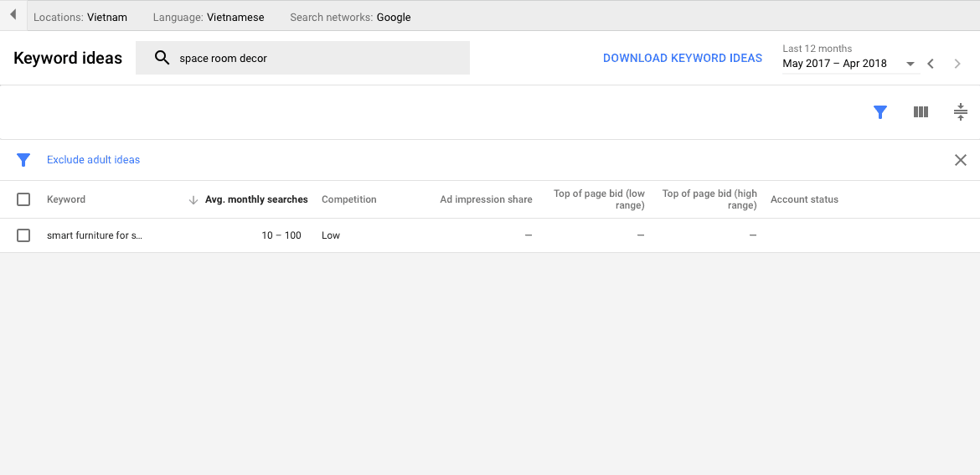This screenshot has width=980, height=475.
Task: Click Download Keyword Ideas button
Action: coord(682,58)
